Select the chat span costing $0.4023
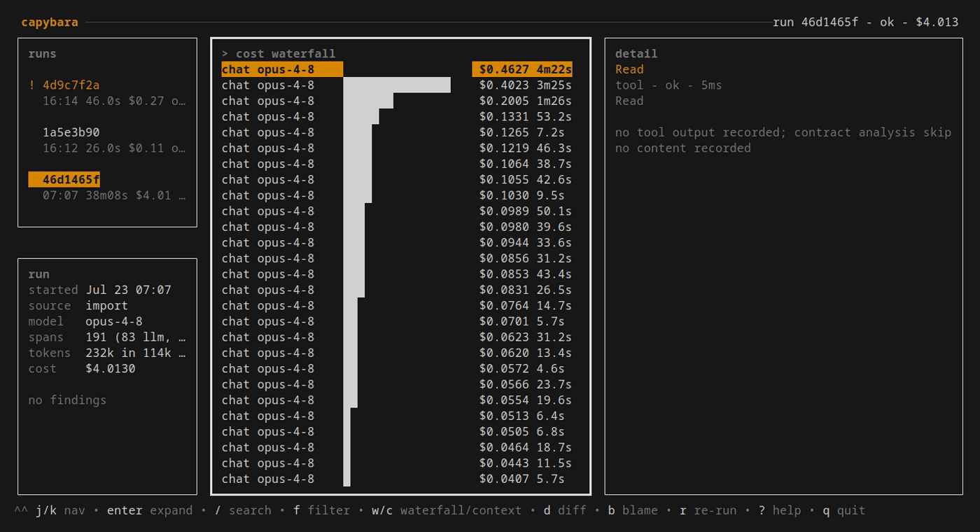 pos(397,85)
